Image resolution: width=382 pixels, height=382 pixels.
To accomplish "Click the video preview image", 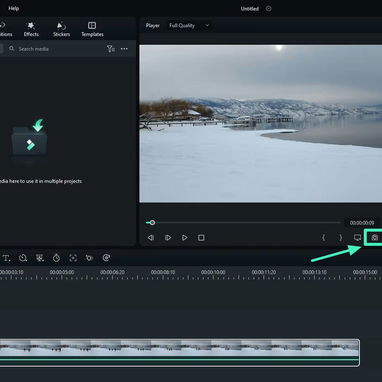I will [261, 124].
